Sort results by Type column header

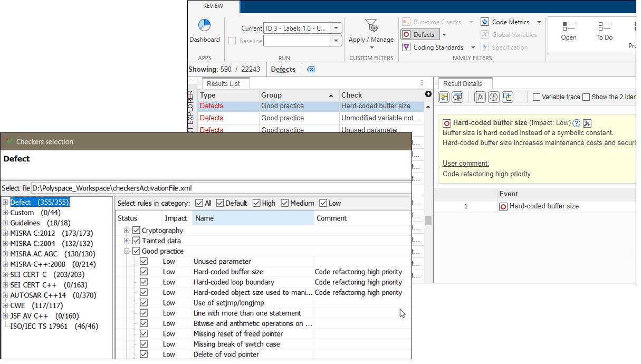[x=228, y=95]
